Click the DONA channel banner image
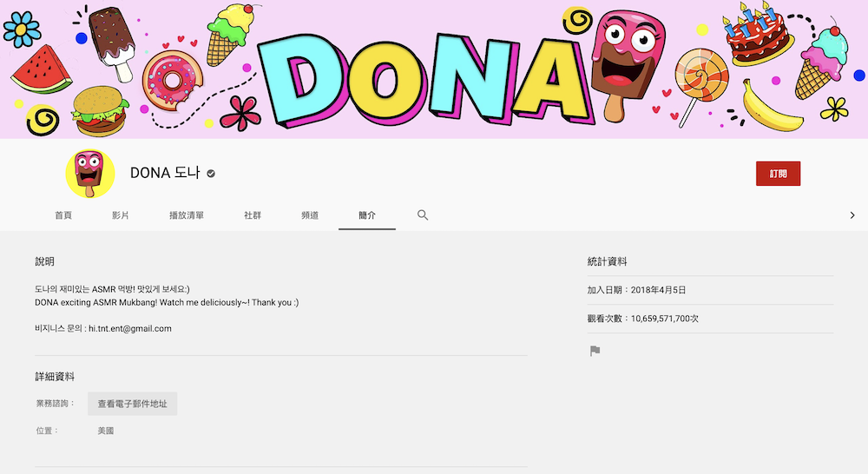Screen dimensions: 868x474 coord(434,69)
